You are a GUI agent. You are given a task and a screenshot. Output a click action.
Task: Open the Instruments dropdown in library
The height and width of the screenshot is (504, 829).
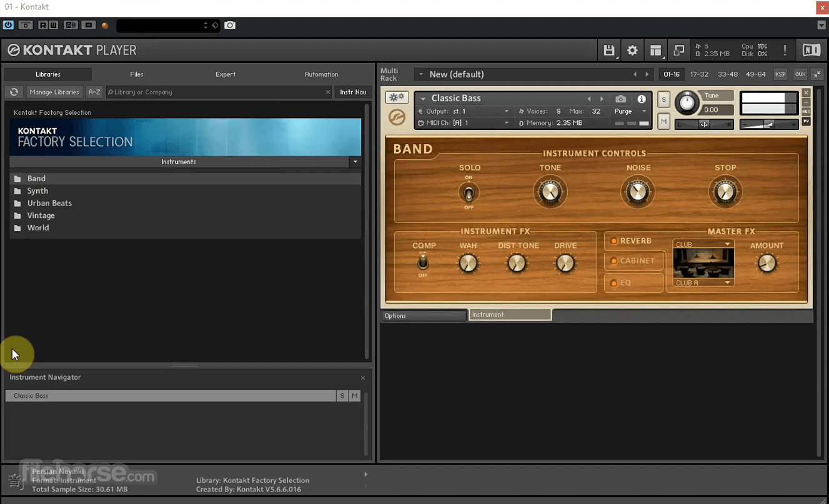coord(355,162)
